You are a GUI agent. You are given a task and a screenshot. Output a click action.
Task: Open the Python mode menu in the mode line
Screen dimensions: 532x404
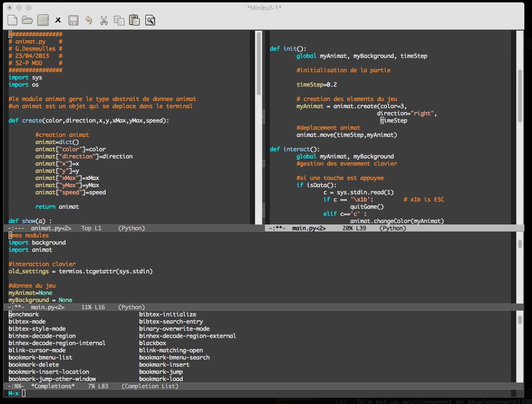[131, 228]
